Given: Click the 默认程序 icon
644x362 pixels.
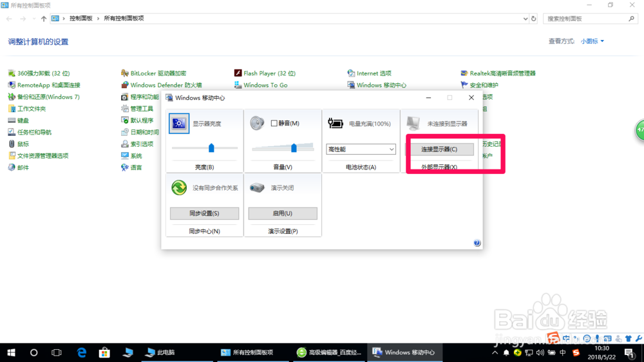Looking at the screenshot, I should 125,120.
